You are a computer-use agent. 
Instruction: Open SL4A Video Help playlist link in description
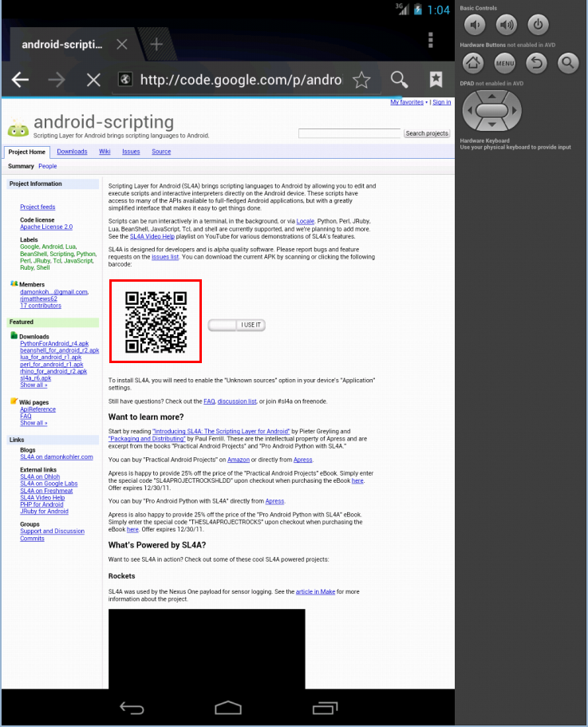click(x=152, y=236)
